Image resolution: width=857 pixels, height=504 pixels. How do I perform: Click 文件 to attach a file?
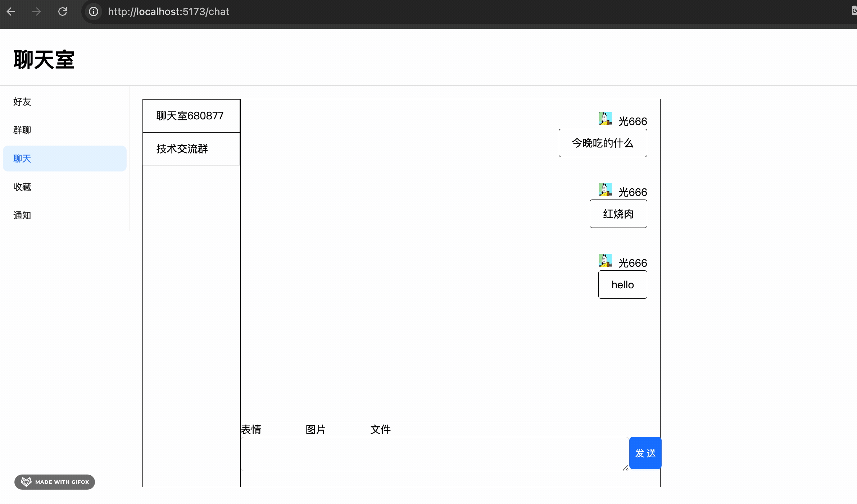point(380,430)
